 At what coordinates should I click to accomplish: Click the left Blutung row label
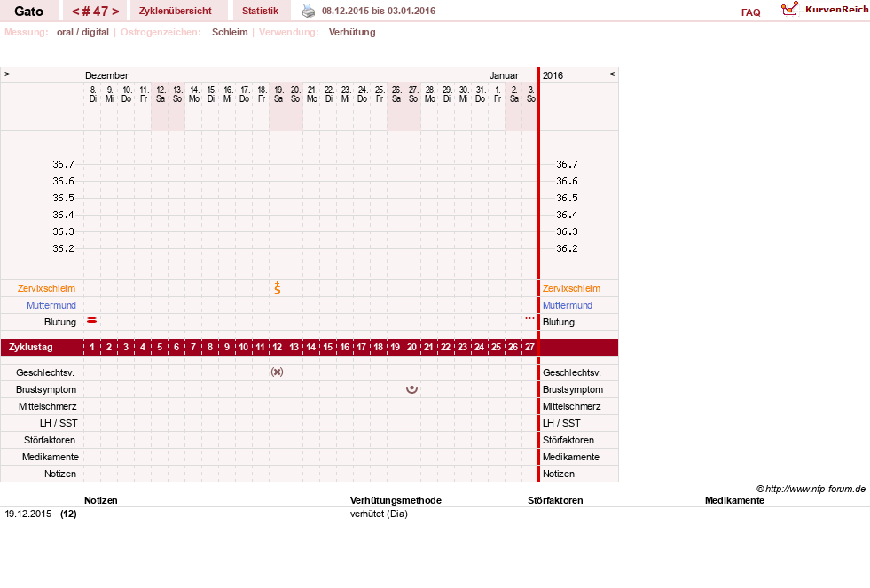[x=60, y=322]
